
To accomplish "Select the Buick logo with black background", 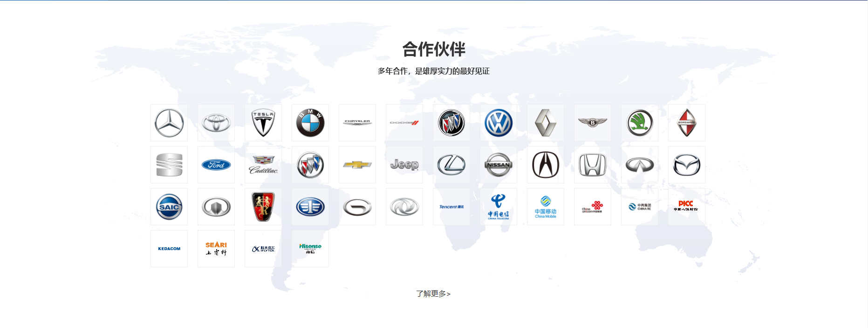I will point(451,123).
